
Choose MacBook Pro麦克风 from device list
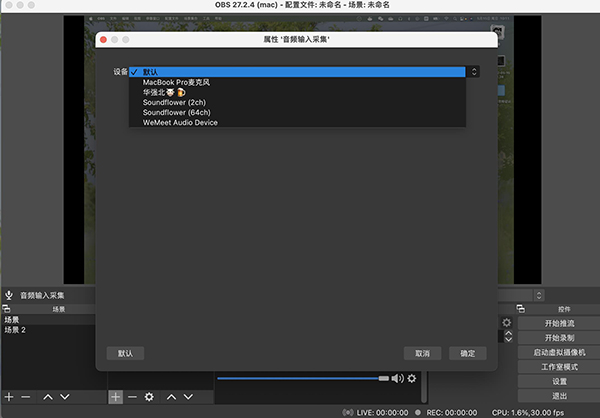(297, 82)
